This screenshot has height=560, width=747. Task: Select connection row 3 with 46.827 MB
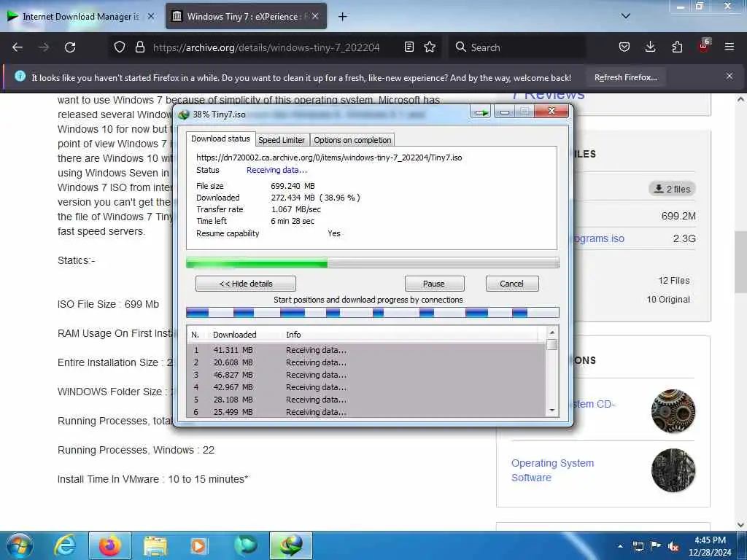(x=366, y=375)
